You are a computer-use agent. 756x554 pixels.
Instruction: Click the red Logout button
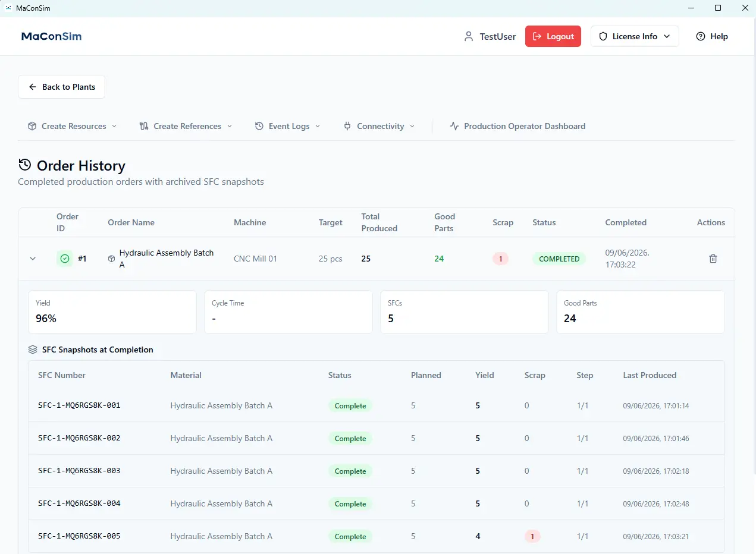tap(553, 36)
